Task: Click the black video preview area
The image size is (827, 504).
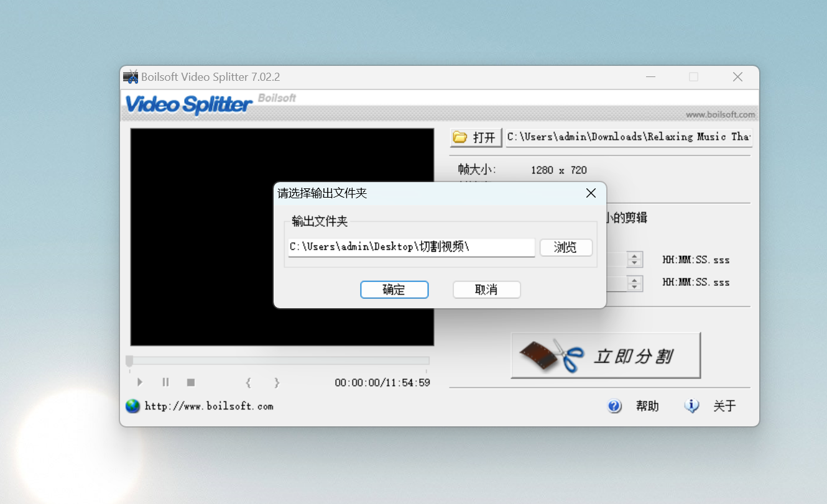Action: pos(282,237)
